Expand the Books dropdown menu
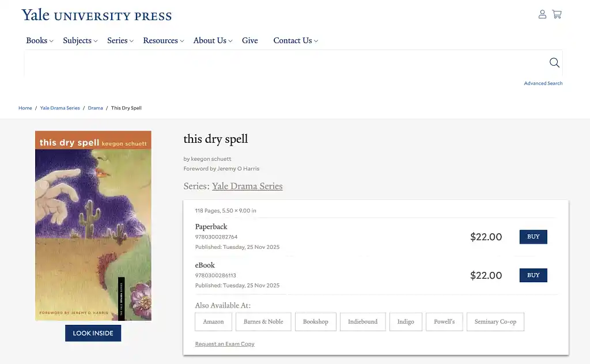The width and height of the screenshot is (590, 364). (x=39, y=40)
